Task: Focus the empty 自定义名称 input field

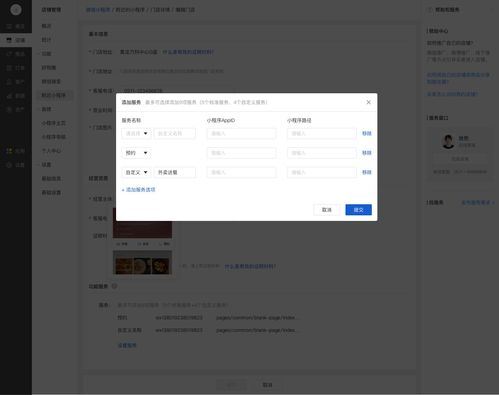Action: click(175, 133)
